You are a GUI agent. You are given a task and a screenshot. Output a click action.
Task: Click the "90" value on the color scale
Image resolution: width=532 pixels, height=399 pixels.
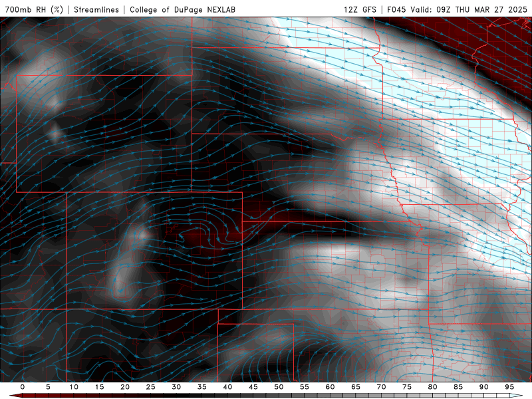[483, 387]
